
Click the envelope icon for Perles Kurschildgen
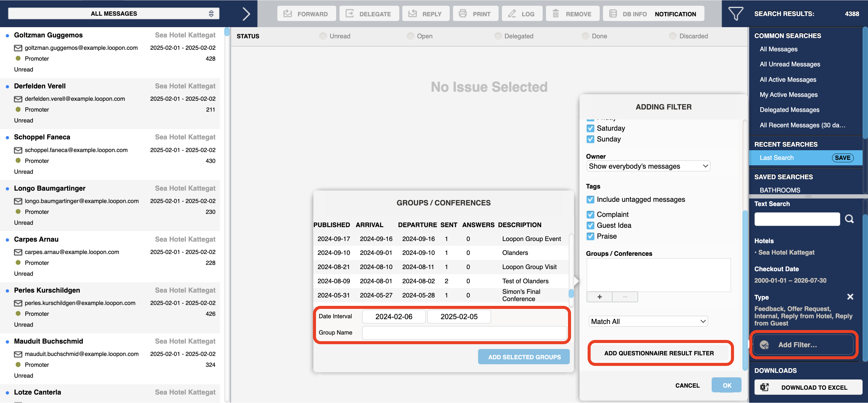click(x=18, y=303)
